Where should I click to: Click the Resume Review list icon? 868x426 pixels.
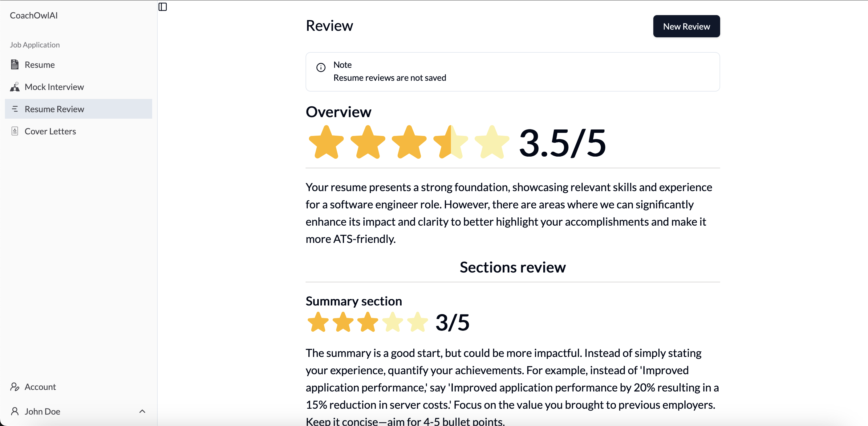click(x=14, y=109)
